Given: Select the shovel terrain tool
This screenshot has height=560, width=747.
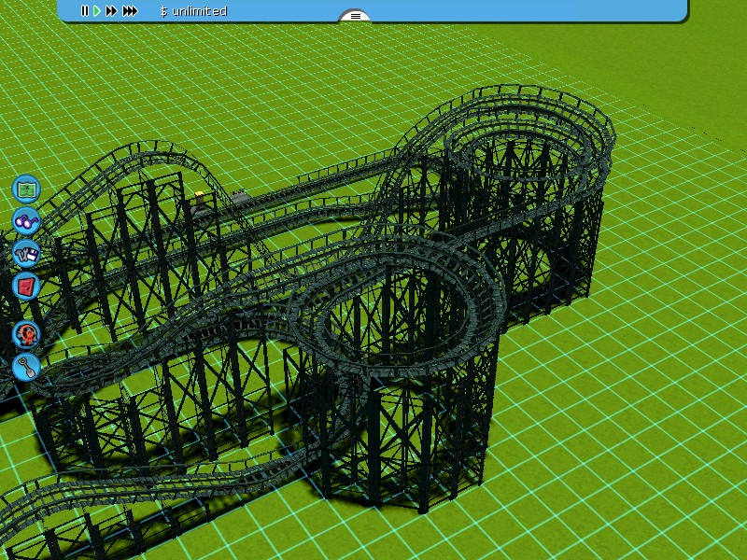Looking at the screenshot, I should (x=26, y=366).
